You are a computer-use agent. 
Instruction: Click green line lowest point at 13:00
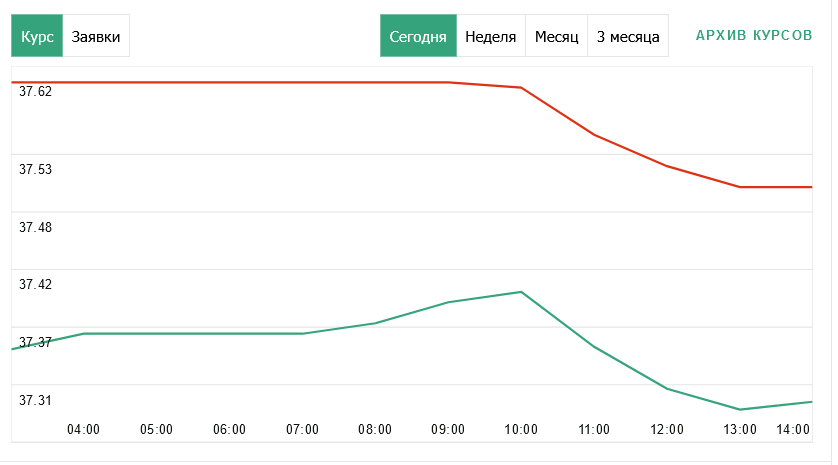tap(740, 409)
